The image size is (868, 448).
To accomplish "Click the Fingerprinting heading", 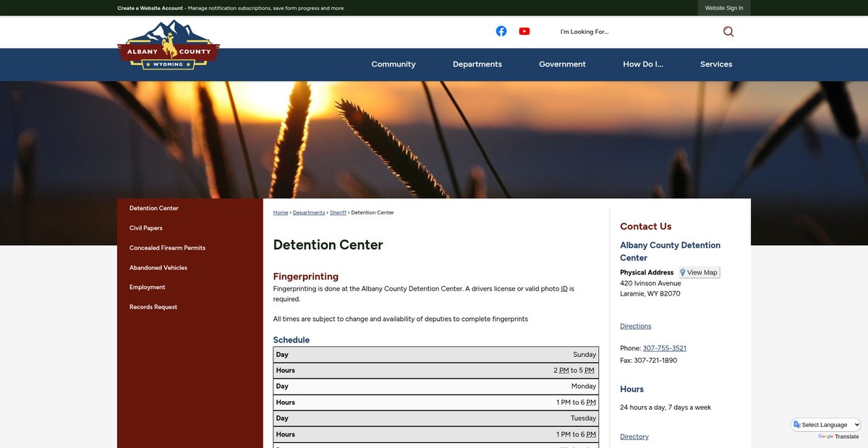I will click(306, 276).
